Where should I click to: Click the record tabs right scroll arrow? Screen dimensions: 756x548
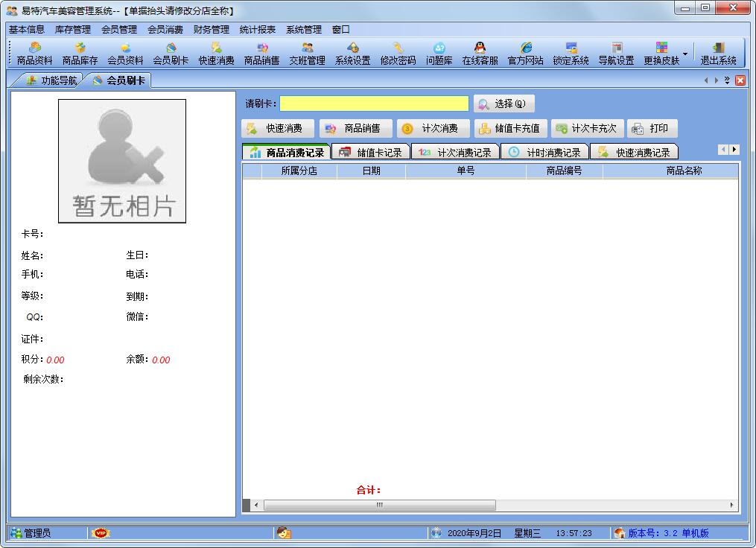[734, 149]
